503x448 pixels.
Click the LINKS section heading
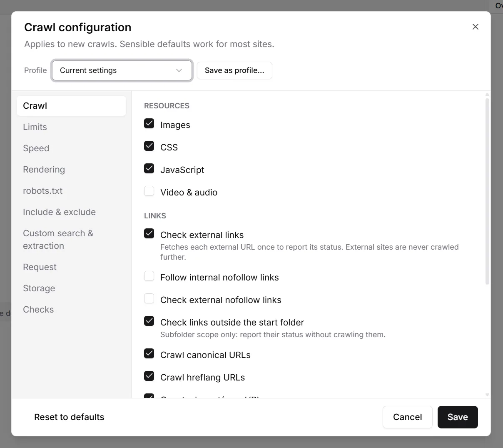click(x=155, y=216)
